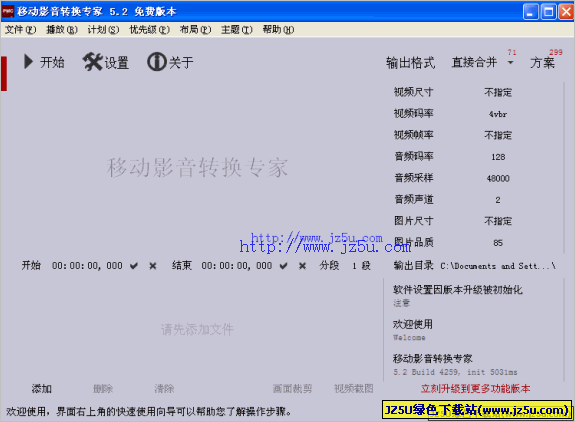575x422 pixels.
Task: Click the 删除 button
Action: coord(103,389)
